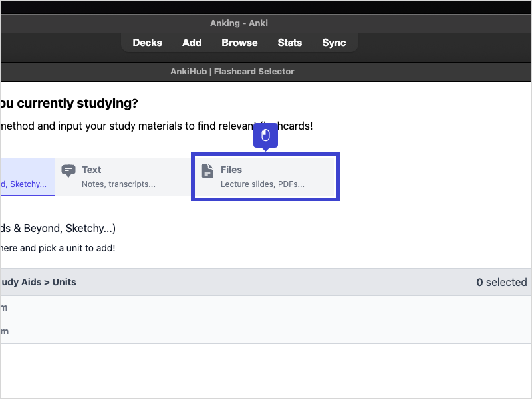Click the AnkiHub Flashcard Selector title bar
The image size is (532, 399).
click(232, 71)
